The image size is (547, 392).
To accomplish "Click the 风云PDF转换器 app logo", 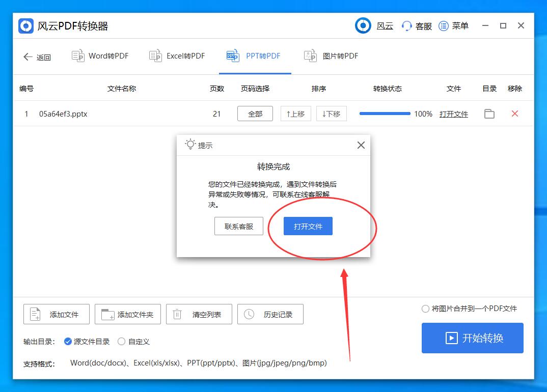I will pos(26,26).
